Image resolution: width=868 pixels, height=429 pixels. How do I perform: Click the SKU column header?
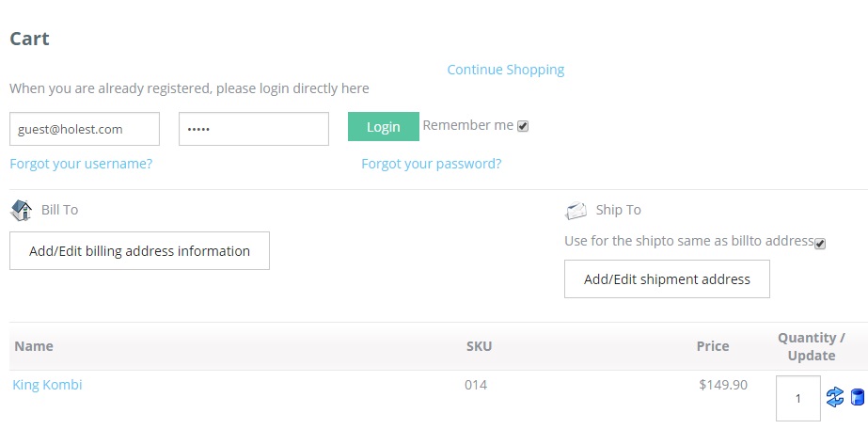(479, 346)
